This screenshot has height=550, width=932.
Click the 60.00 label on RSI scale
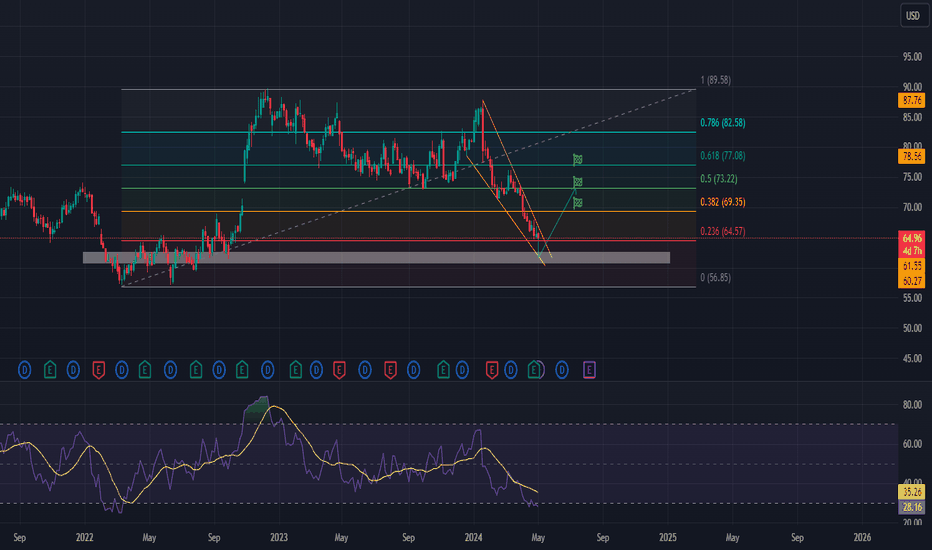(912, 444)
